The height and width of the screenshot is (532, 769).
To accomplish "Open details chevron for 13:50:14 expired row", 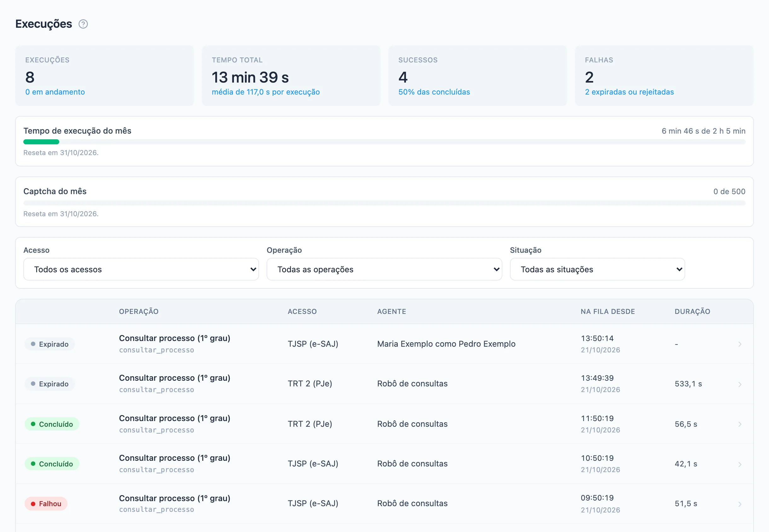I will (740, 344).
